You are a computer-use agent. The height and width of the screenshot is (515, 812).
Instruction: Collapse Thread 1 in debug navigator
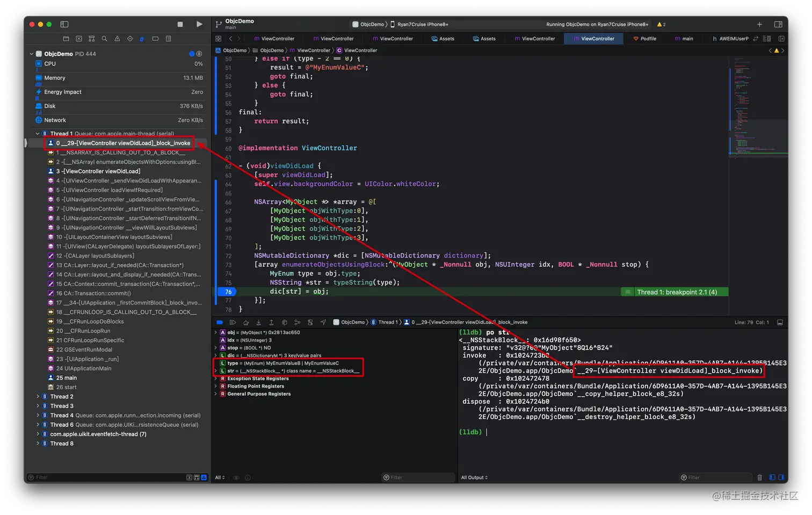(38, 134)
